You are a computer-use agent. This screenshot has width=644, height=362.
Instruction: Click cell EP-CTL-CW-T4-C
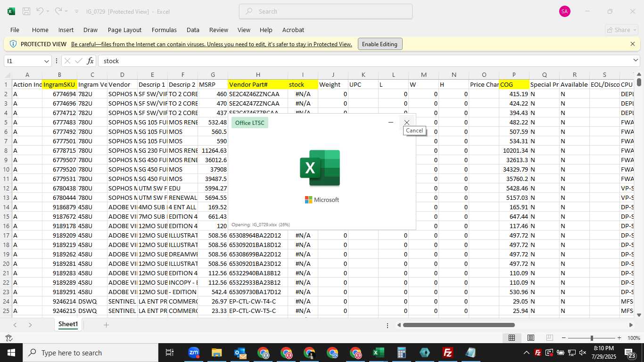tap(258, 301)
